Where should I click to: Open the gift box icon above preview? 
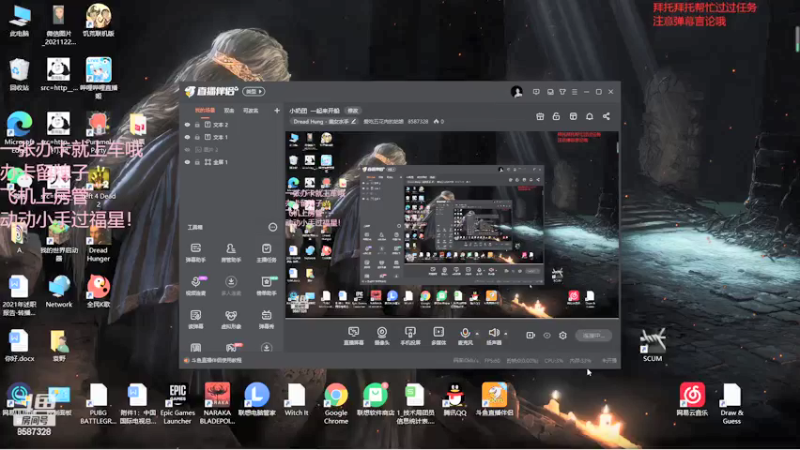point(540,116)
